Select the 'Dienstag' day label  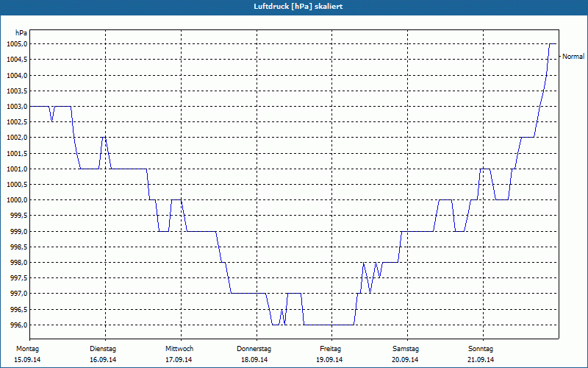[x=103, y=349]
